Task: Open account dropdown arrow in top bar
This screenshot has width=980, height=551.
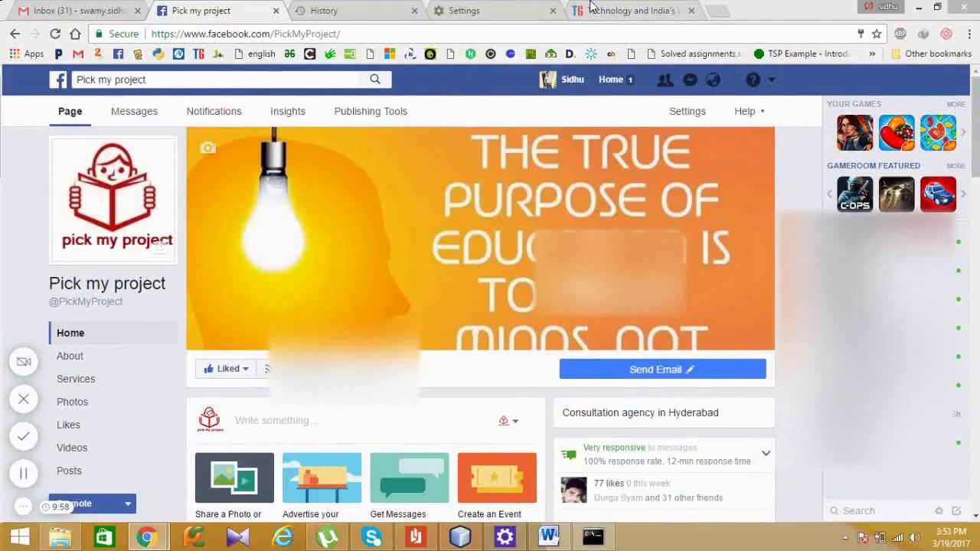Action: coord(771,80)
